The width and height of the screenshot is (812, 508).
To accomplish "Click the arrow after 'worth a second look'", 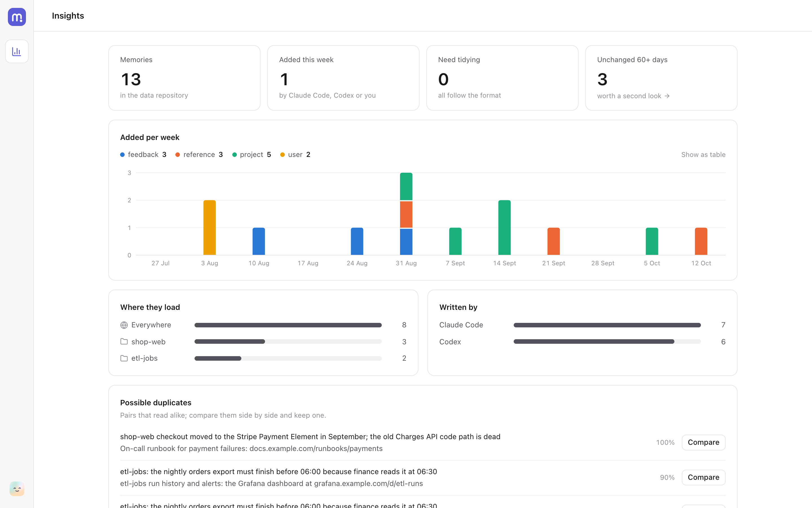I will click(667, 96).
